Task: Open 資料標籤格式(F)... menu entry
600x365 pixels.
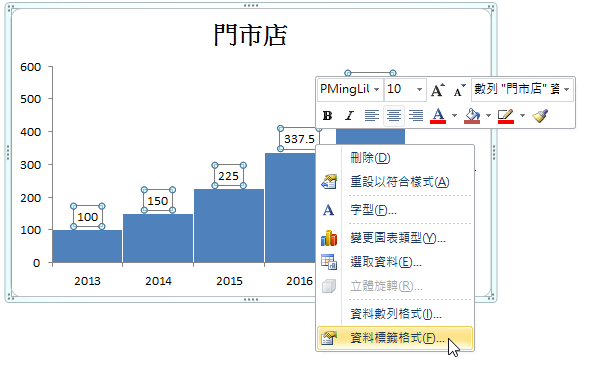Action: tap(395, 338)
